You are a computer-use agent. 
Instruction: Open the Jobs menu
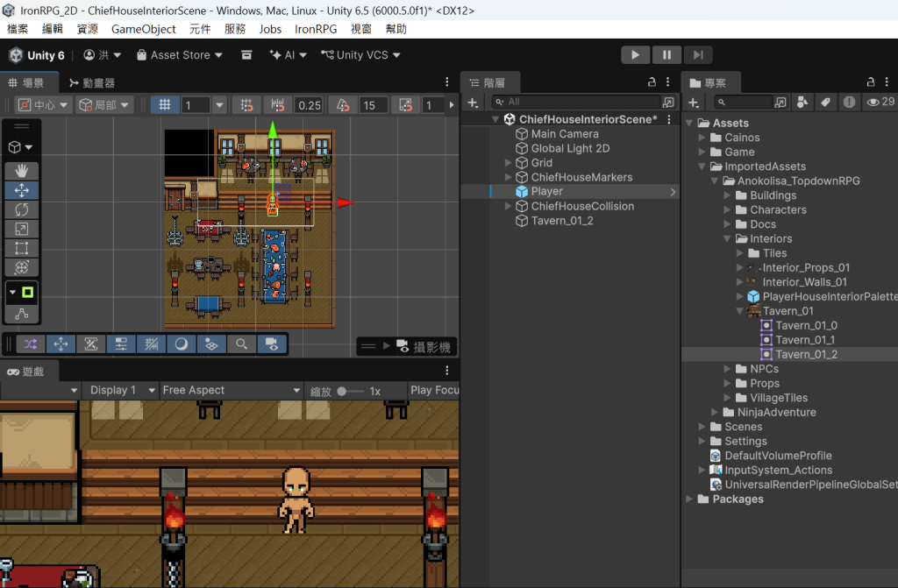tap(270, 29)
